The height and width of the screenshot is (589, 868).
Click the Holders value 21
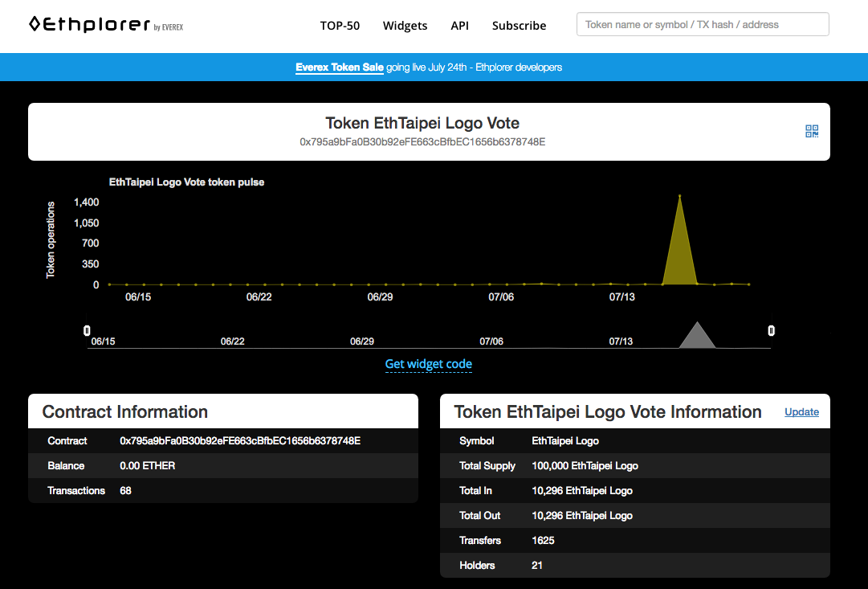point(537,566)
